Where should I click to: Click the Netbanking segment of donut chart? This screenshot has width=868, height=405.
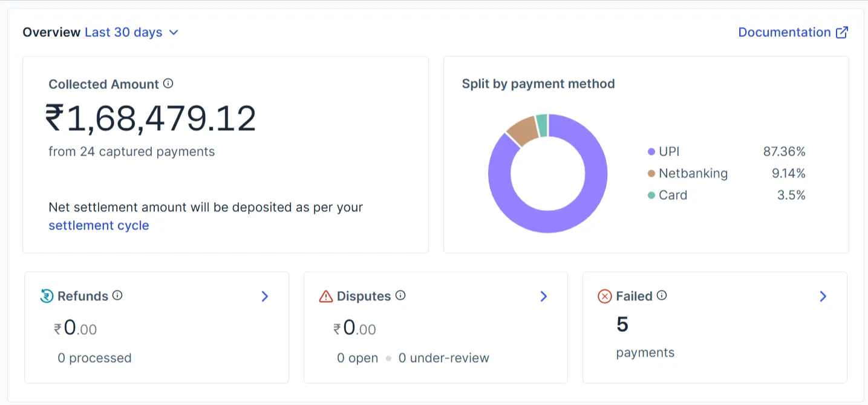pyautogui.click(x=521, y=128)
